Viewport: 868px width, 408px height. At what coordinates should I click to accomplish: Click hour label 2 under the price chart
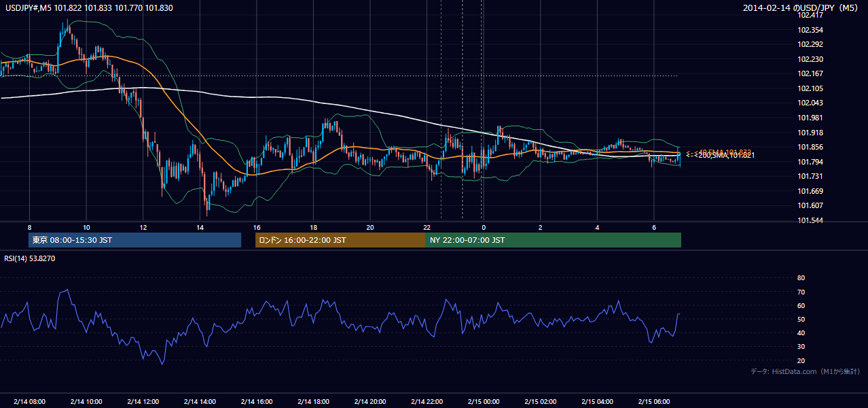(540, 227)
